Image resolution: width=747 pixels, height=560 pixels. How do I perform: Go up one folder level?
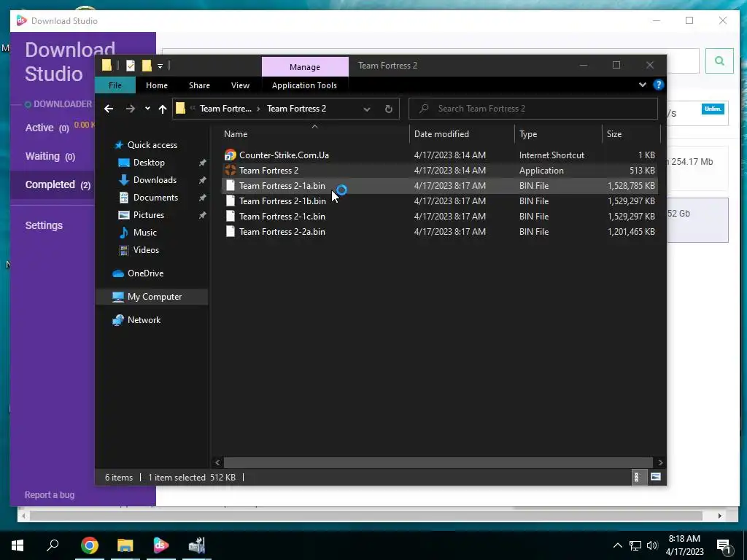(x=163, y=109)
